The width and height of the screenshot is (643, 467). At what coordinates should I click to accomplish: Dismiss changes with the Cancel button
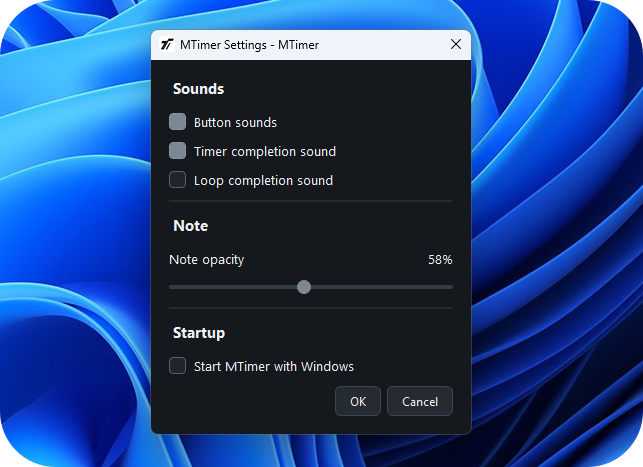click(420, 401)
